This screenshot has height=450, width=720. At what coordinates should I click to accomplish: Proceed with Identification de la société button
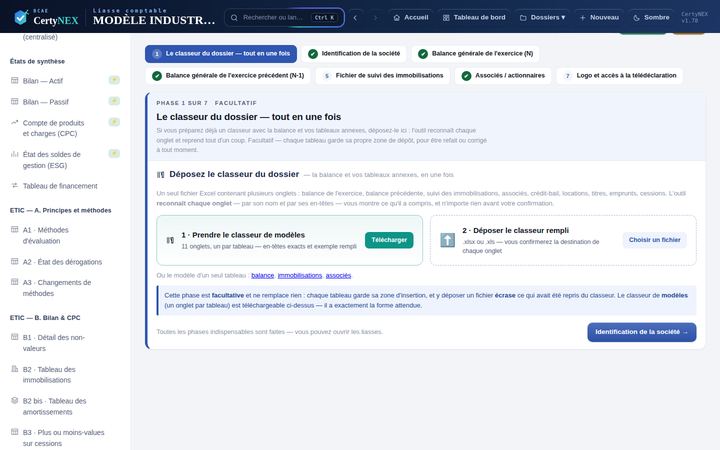(641, 332)
